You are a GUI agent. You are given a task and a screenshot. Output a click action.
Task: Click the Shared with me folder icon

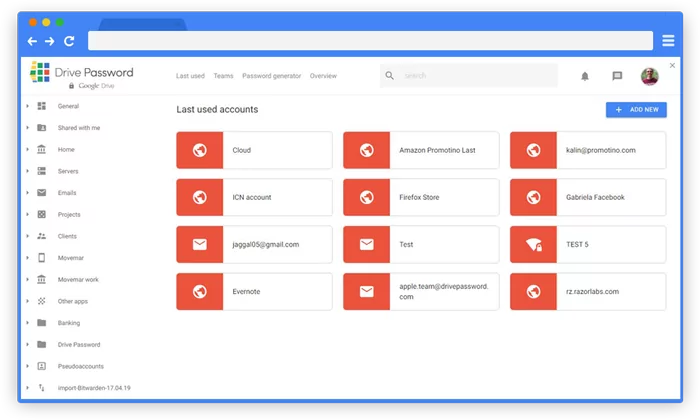(x=42, y=128)
